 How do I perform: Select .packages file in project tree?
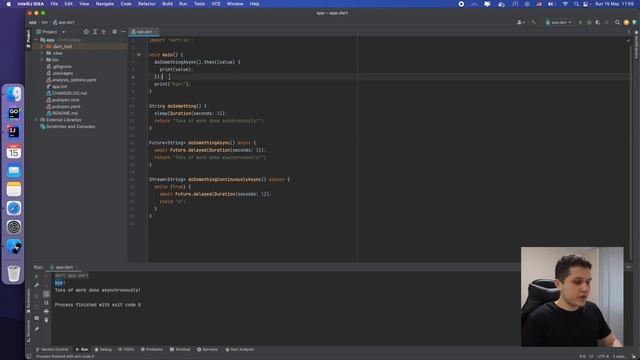pyautogui.click(x=60, y=73)
